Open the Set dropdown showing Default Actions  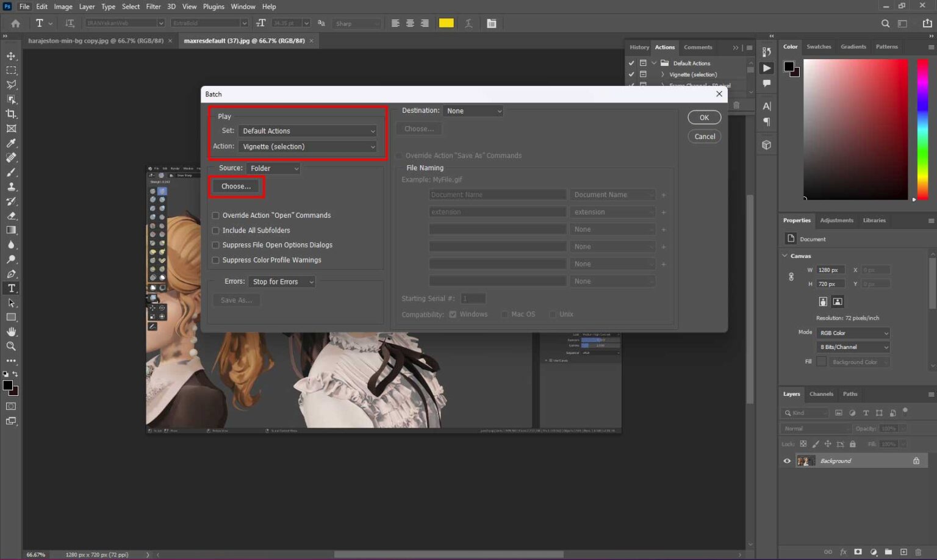pos(308,131)
